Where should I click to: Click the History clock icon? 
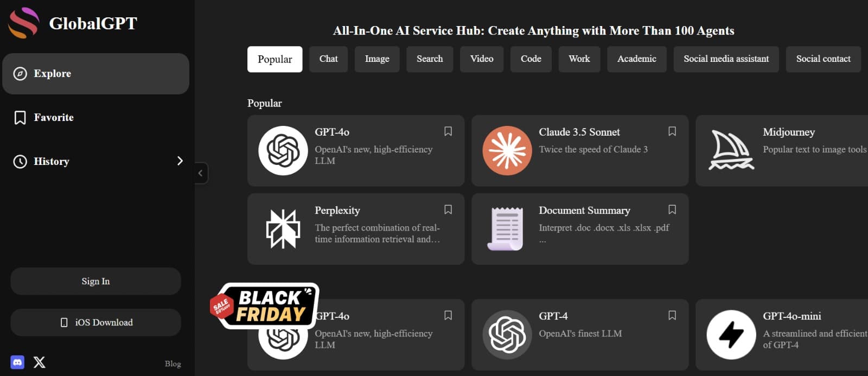click(x=20, y=161)
